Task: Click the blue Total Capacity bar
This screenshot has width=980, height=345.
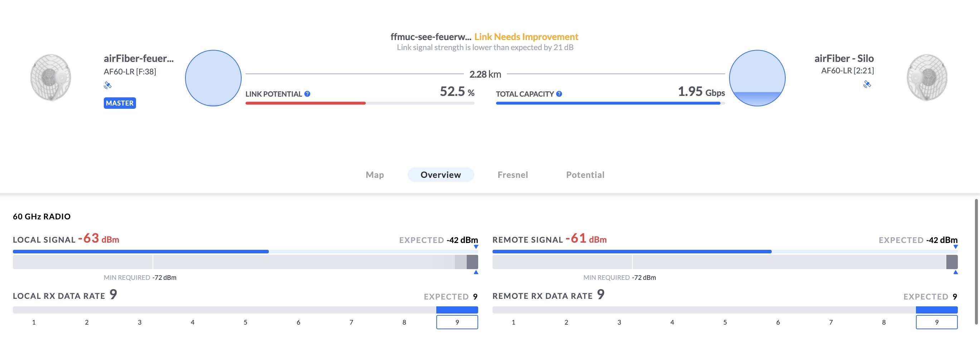Action: click(x=608, y=103)
